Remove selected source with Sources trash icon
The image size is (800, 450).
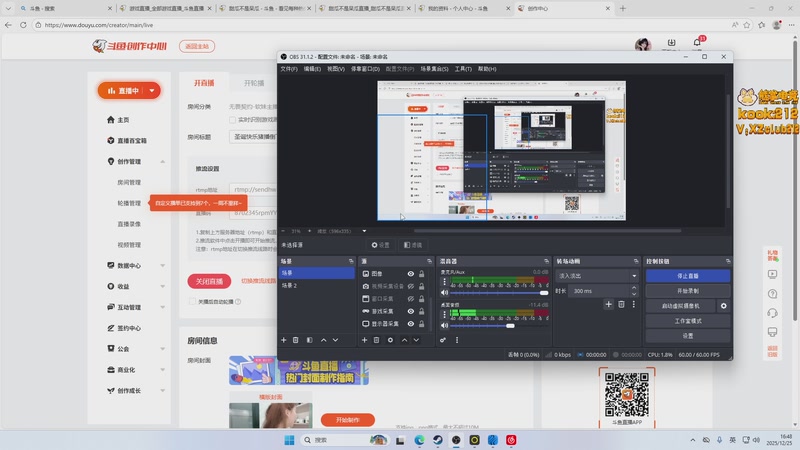[x=377, y=340]
